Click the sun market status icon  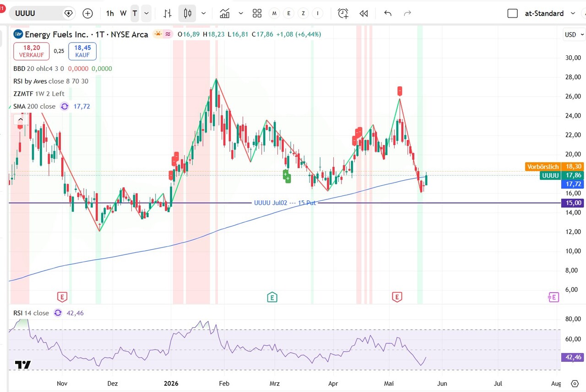coord(158,34)
